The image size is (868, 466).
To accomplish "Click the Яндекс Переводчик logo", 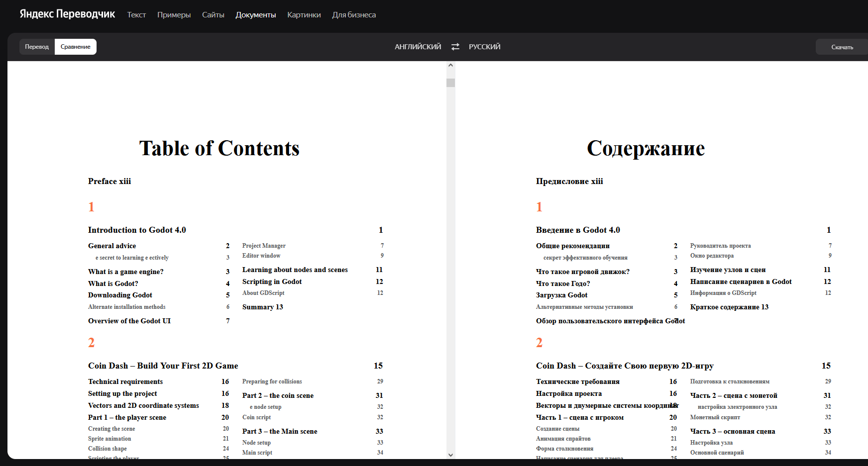I will [68, 14].
